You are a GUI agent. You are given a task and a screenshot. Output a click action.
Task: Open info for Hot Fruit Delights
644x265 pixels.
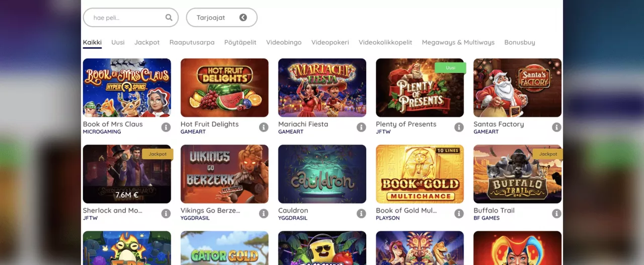[264, 127]
